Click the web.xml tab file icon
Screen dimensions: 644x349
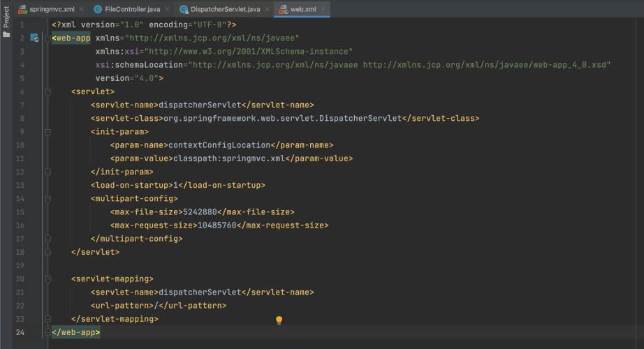(x=284, y=10)
